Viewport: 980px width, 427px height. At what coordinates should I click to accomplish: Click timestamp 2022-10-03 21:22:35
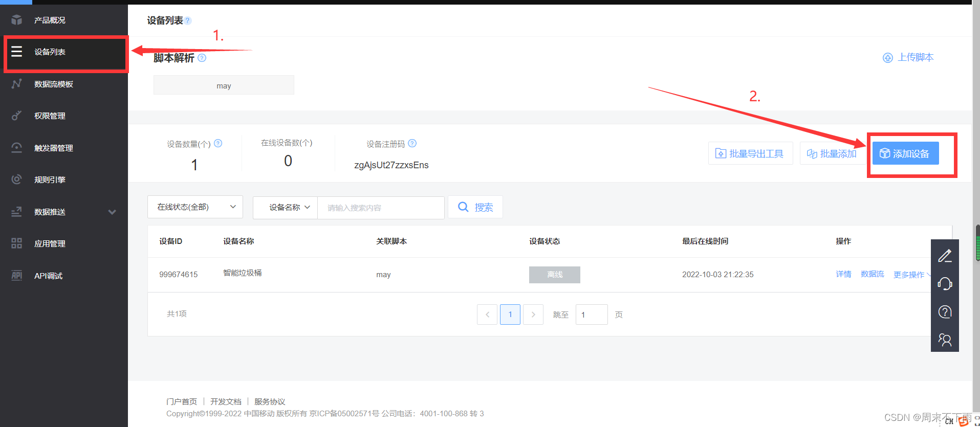click(717, 275)
